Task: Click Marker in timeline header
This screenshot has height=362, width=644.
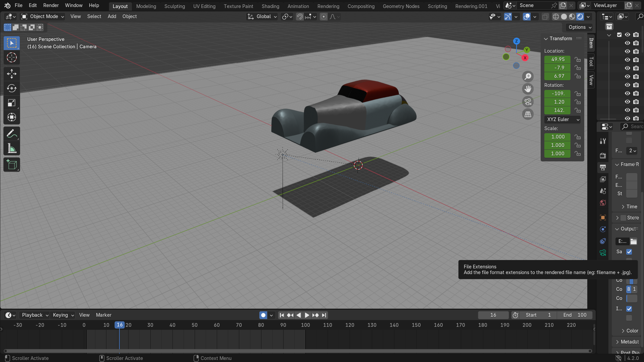Action: 104,315
